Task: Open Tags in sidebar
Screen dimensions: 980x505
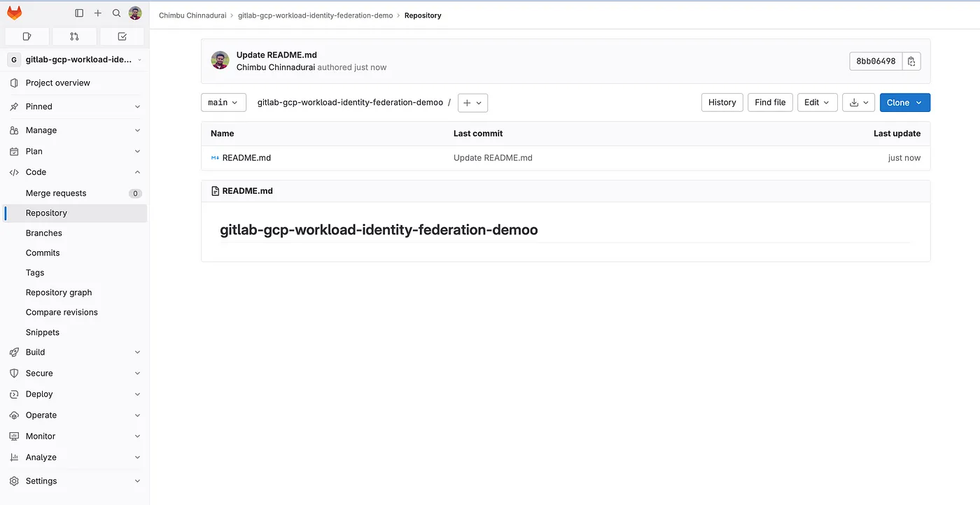Action: (x=76, y=273)
